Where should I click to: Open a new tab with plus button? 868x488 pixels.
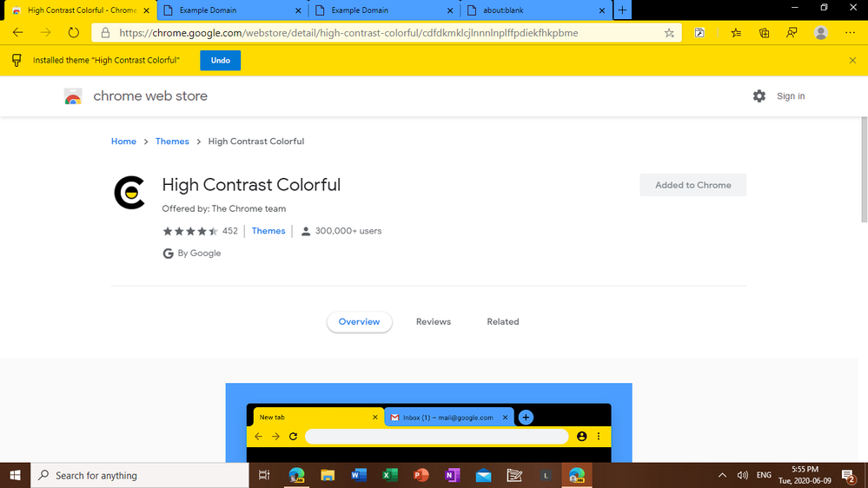[622, 10]
